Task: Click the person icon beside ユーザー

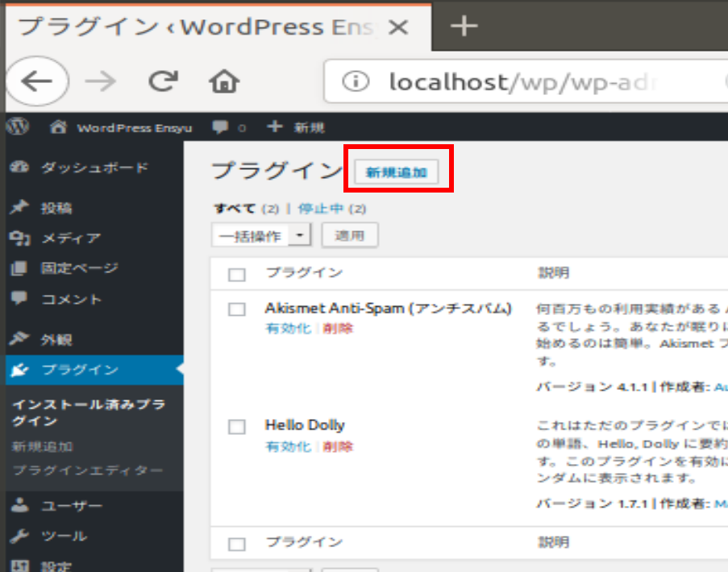Action: pyautogui.click(x=19, y=505)
